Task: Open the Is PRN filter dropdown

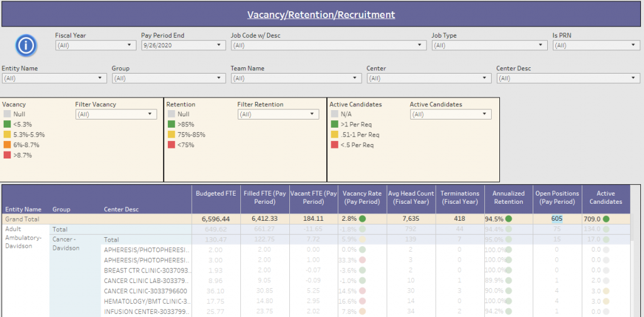Action: click(x=596, y=45)
